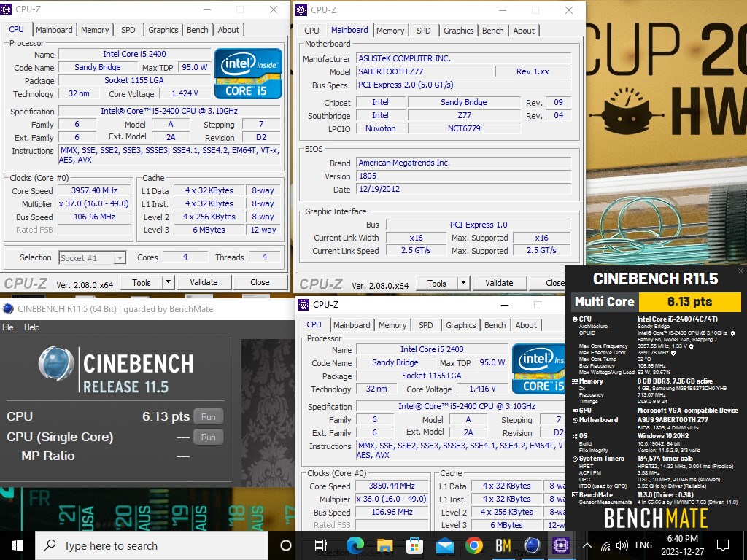Click the BIOS date 12/19/2012 field
This screenshot has height=560, width=747.
463,189
